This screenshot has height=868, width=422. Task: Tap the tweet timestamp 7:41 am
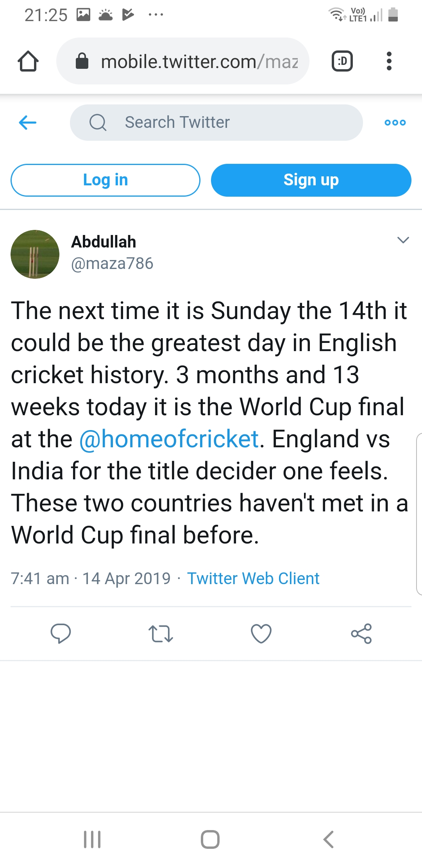point(40,578)
